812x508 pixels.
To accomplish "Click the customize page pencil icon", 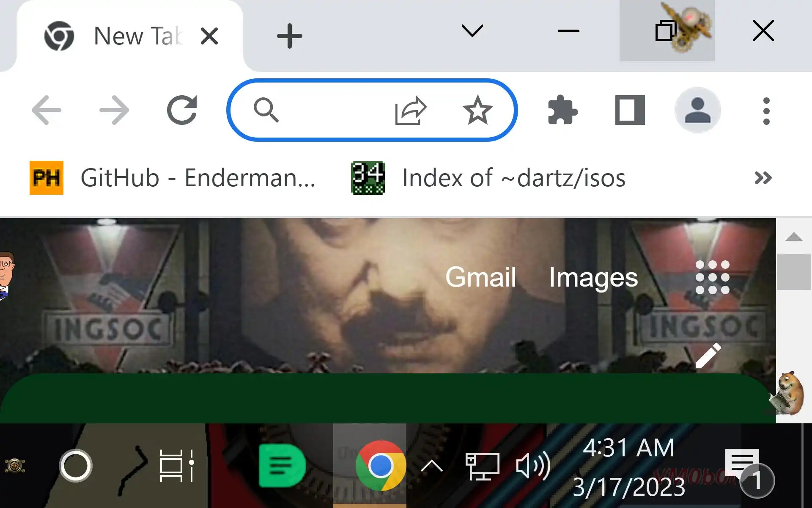I will pos(708,356).
